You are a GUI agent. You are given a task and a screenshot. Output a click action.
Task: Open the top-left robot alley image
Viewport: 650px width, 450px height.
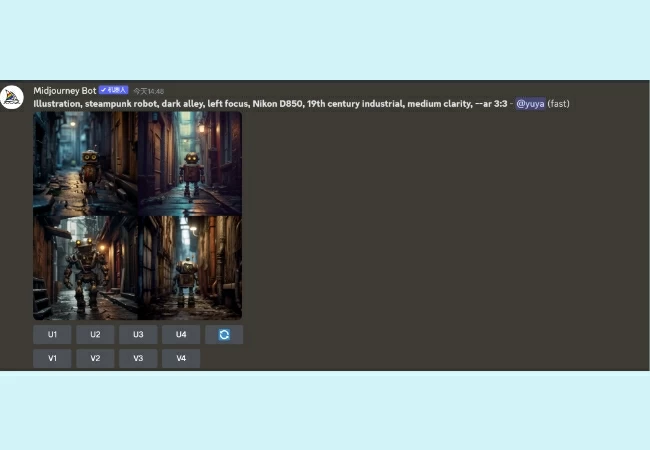85,163
